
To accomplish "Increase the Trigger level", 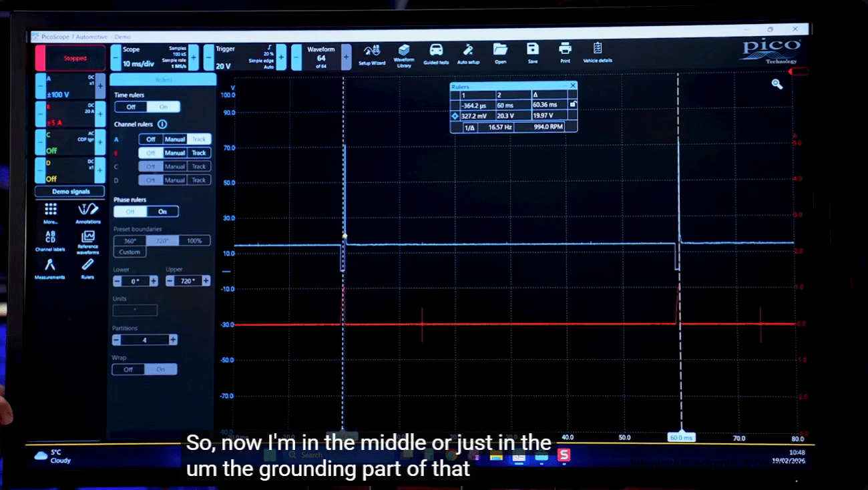I will click(281, 57).
